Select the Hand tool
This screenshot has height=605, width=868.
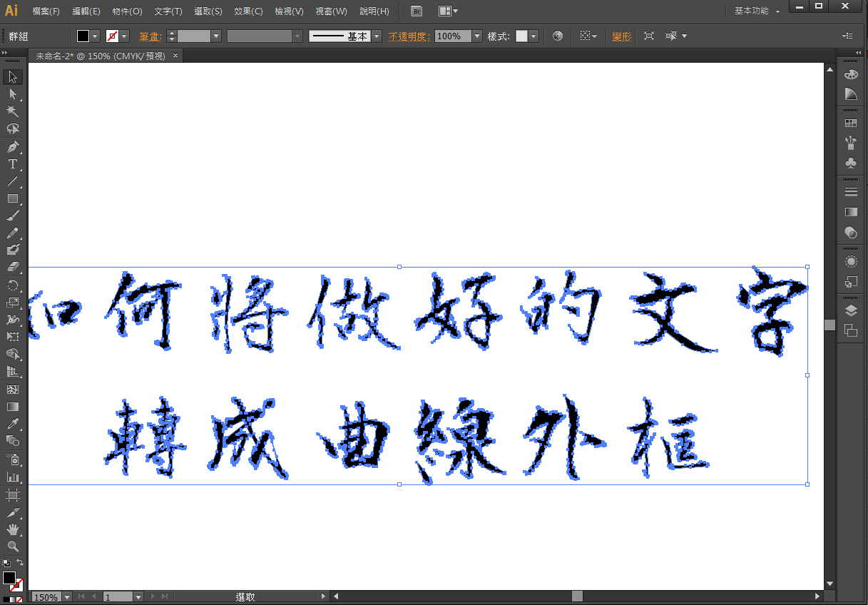click(13, 529)
